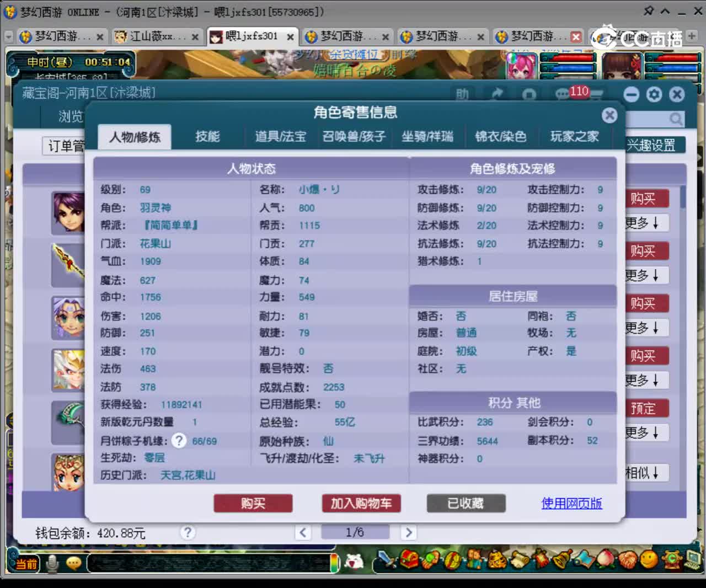Open the peach icon in bottom toolbar
Viewport: 706px width, 588px height.
click(606, 560)
